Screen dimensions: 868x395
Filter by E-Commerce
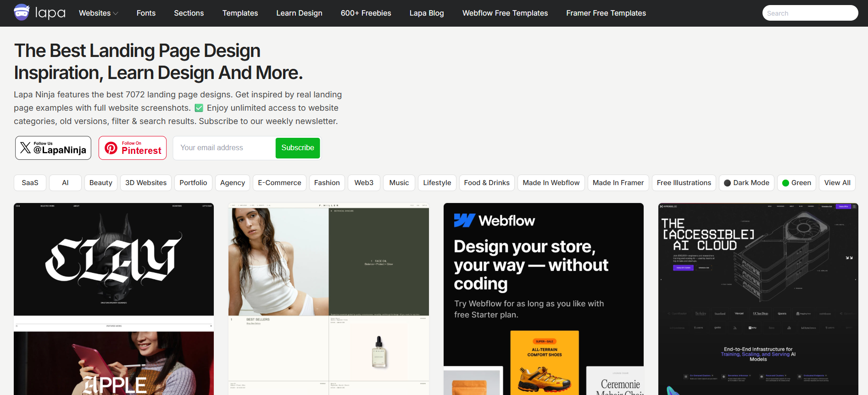click(279, 183)
